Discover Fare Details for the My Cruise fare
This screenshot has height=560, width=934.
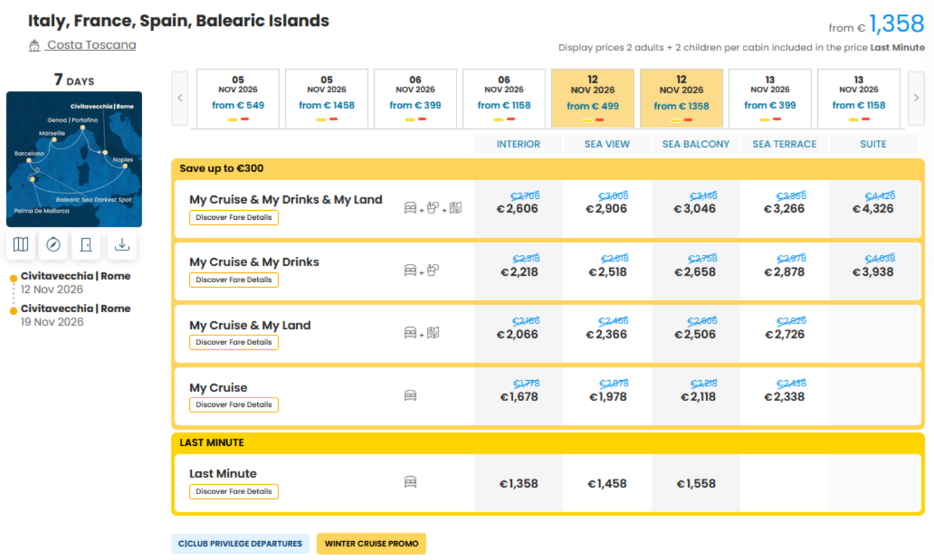pyautogui.click(x=234, y=405)
